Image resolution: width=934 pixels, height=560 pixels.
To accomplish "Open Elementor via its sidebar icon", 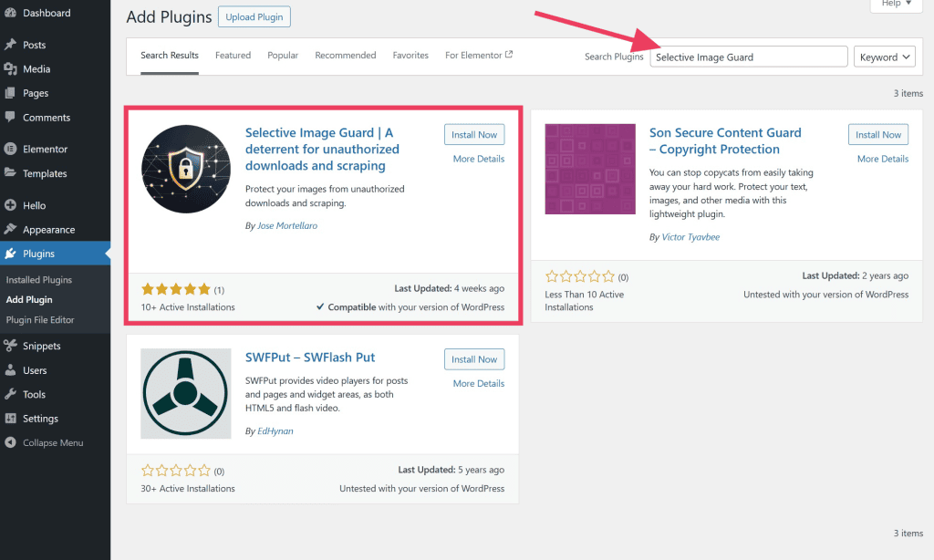I will 10,149.
